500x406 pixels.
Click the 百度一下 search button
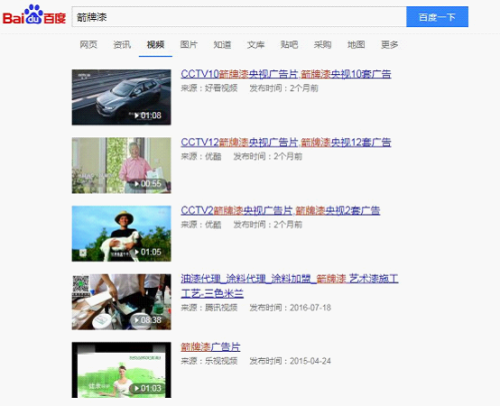437,17
